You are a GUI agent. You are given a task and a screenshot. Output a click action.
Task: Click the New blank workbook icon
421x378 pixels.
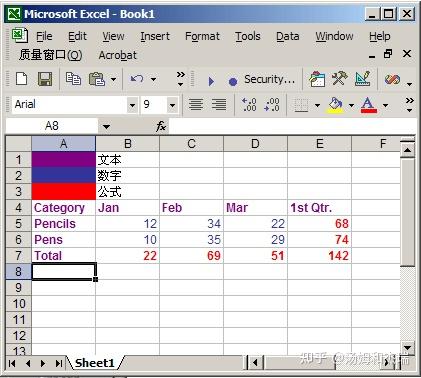[22, 79]
